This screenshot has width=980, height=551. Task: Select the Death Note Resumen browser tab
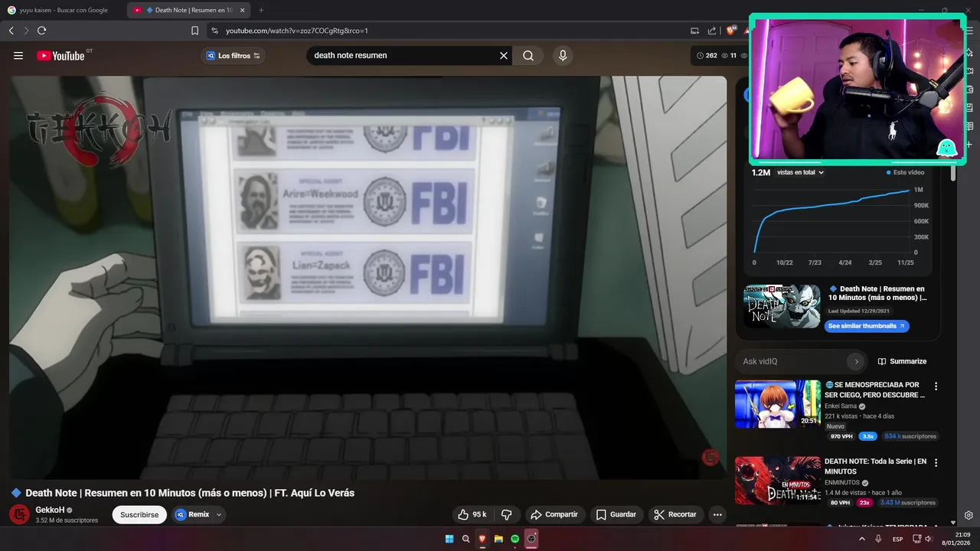pyautogui.click(x=188, y=10)
